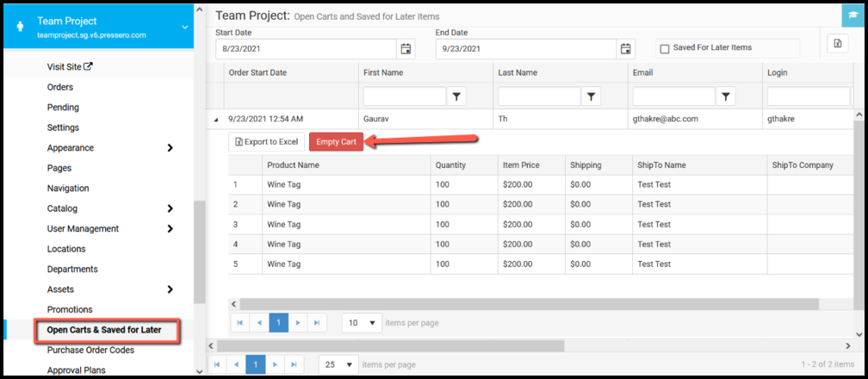Open the Start Date calendar picker
This screenshot has width=868, height=379.
coord(406,49)
